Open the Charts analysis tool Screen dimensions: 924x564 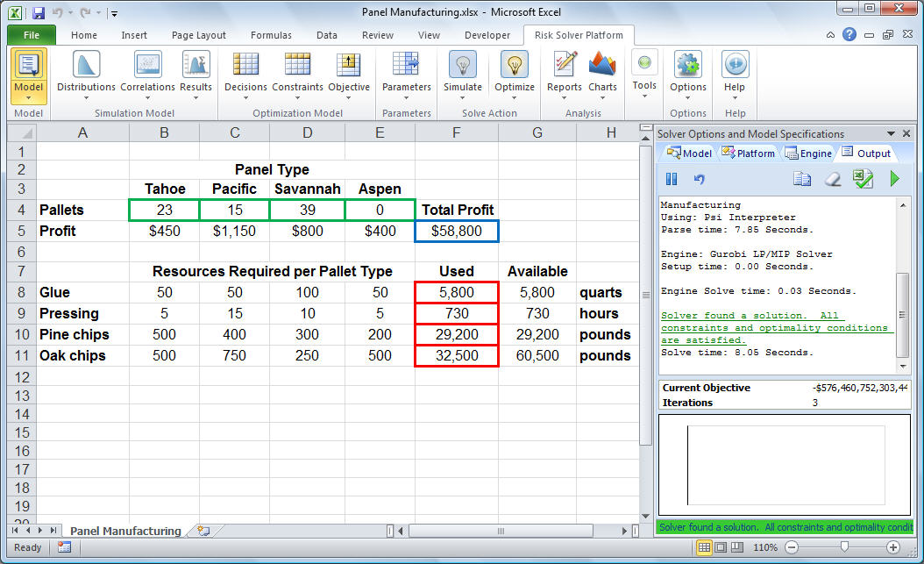tap(602, 66)
